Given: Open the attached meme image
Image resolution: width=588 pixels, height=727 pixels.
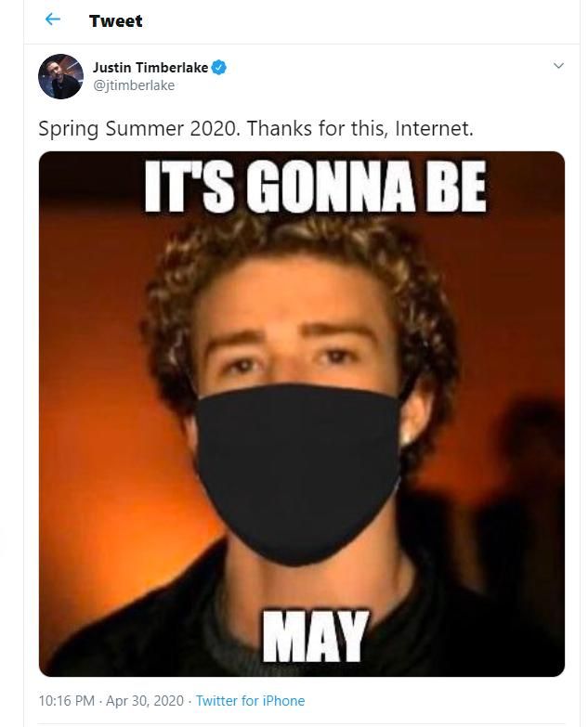Looking at the screenshot, I should (x=302, y=413).
